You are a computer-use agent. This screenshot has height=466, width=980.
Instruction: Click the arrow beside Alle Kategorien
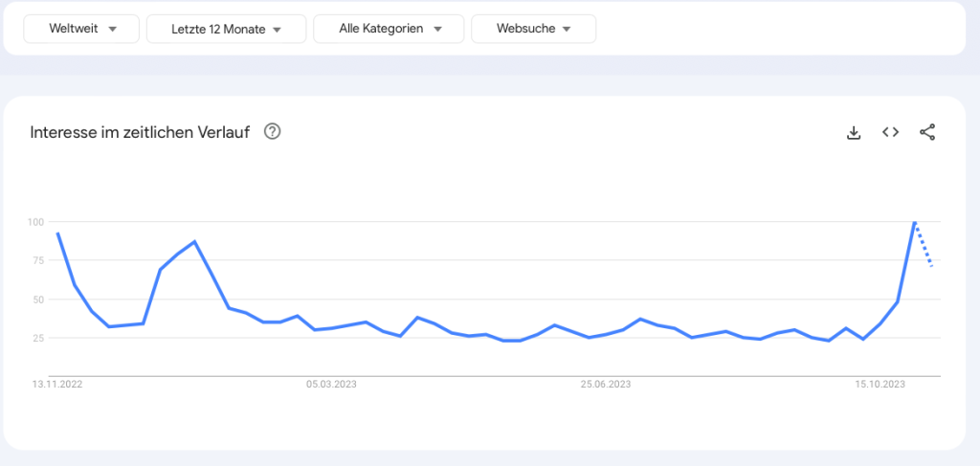tap(437, 30)
